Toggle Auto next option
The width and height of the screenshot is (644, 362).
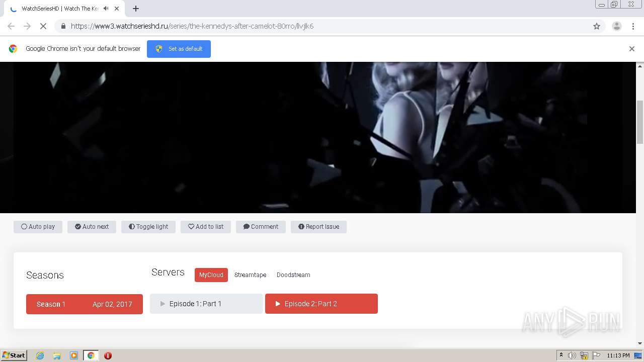[92, 227]
